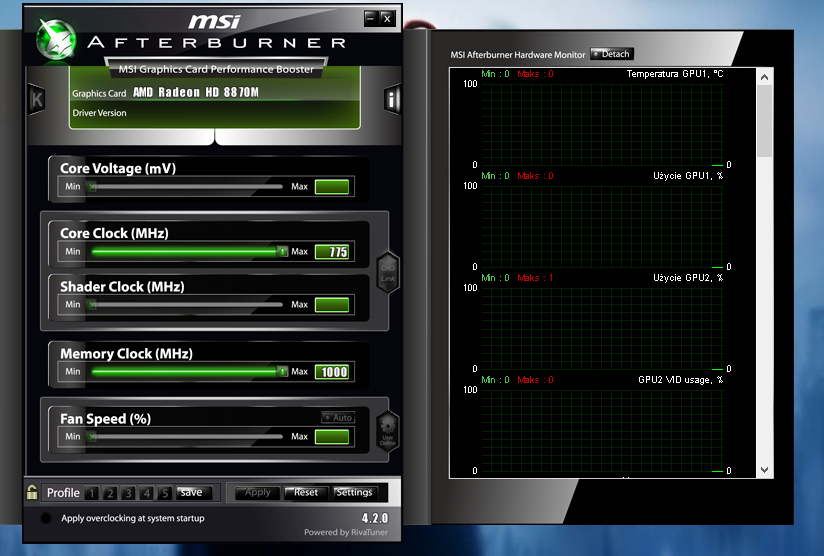This screenshot has width=824, height=556.
Task: Open the information 'i' side button
Action: (392, 99)
